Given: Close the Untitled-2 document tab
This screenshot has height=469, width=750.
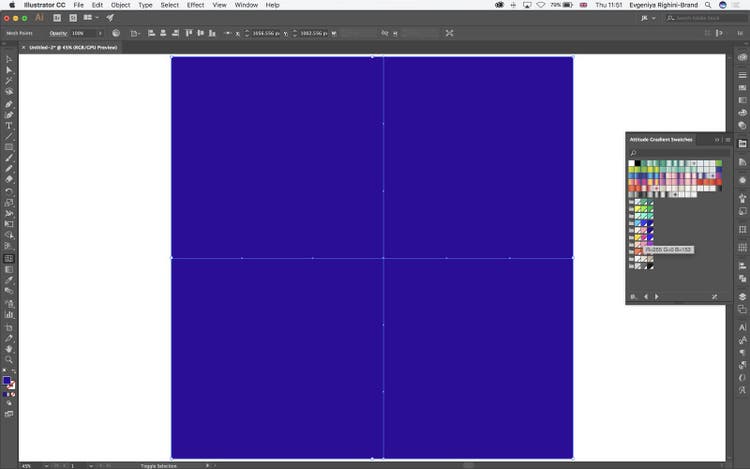Looking at the screenshot, I should 23,47.
